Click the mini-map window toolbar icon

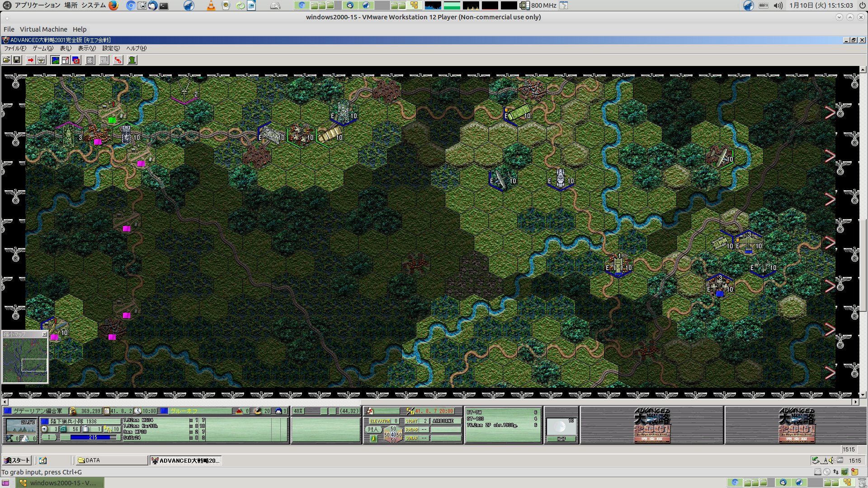point(66,60)
